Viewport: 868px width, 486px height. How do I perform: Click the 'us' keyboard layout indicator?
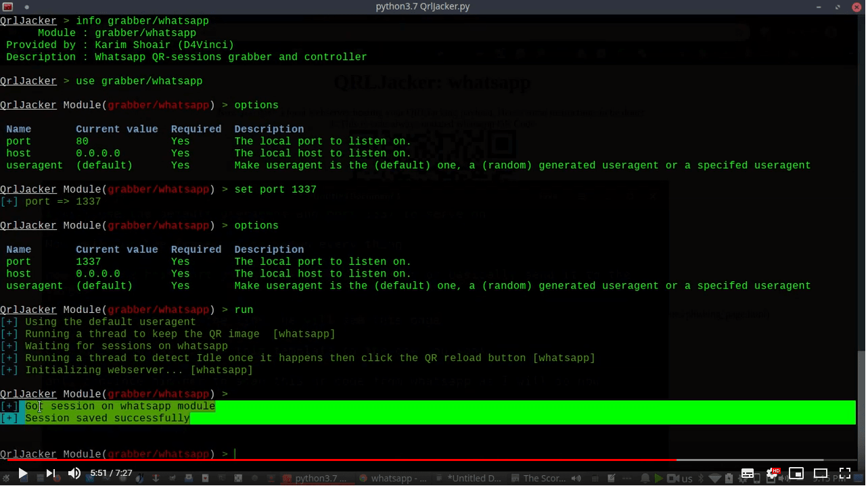point(687,479)
